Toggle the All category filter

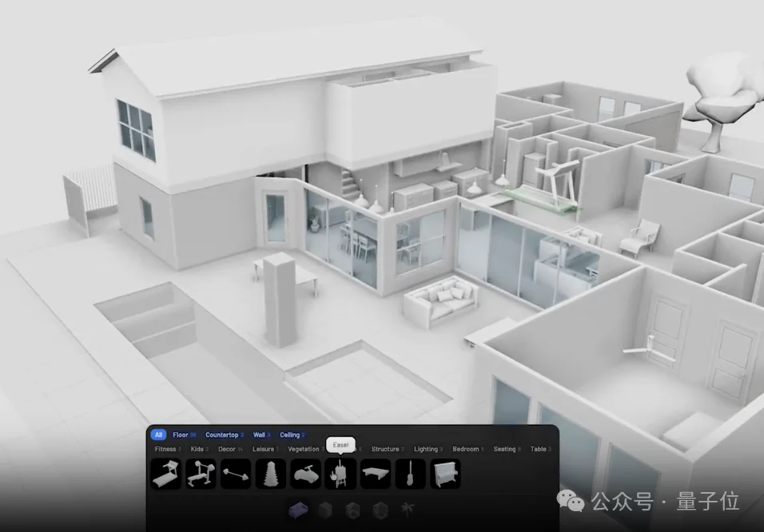point(157,435)
